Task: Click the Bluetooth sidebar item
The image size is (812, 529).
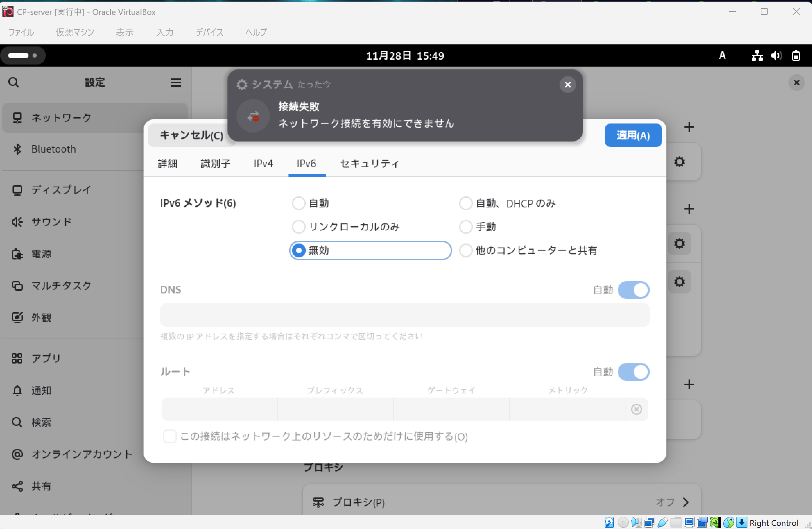Action: pos(54,149)
